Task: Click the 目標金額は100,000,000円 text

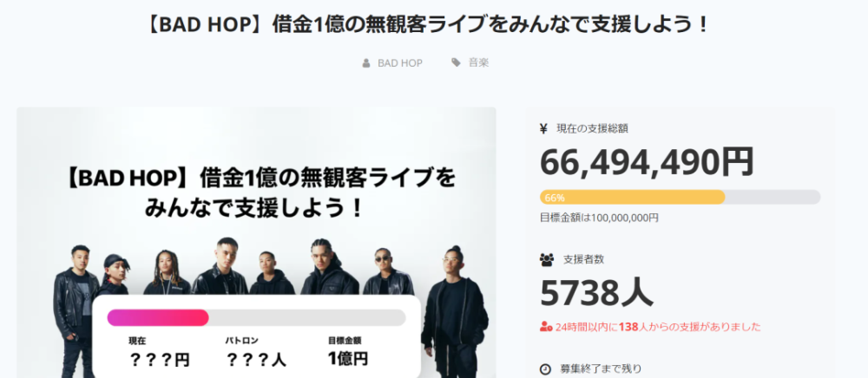Action: tap(599, 218)
